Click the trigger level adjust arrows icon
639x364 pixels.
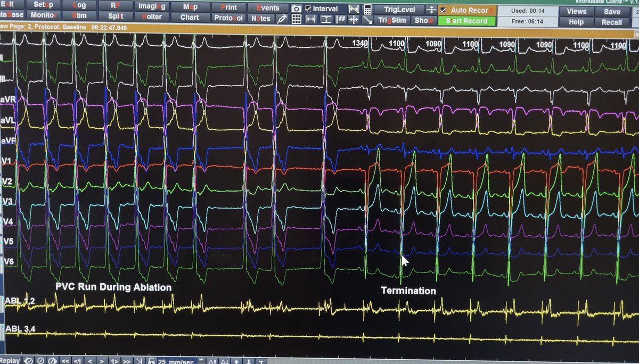431,9
